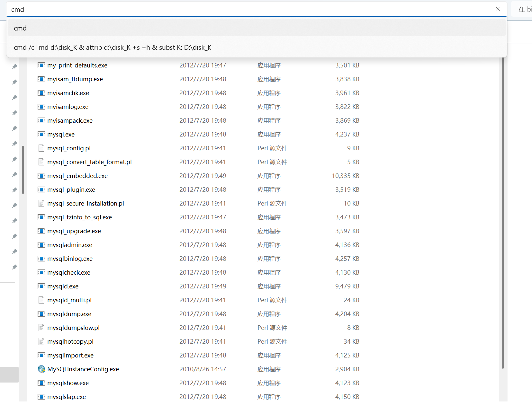Click the mysqldump.exe application icon
The image size is (532, 414).
[x=41, y=314]
